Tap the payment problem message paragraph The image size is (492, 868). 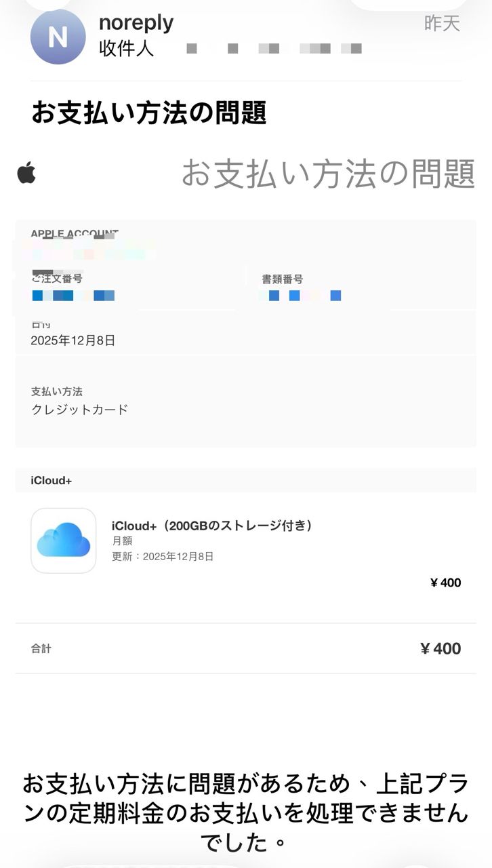point(246,812)
